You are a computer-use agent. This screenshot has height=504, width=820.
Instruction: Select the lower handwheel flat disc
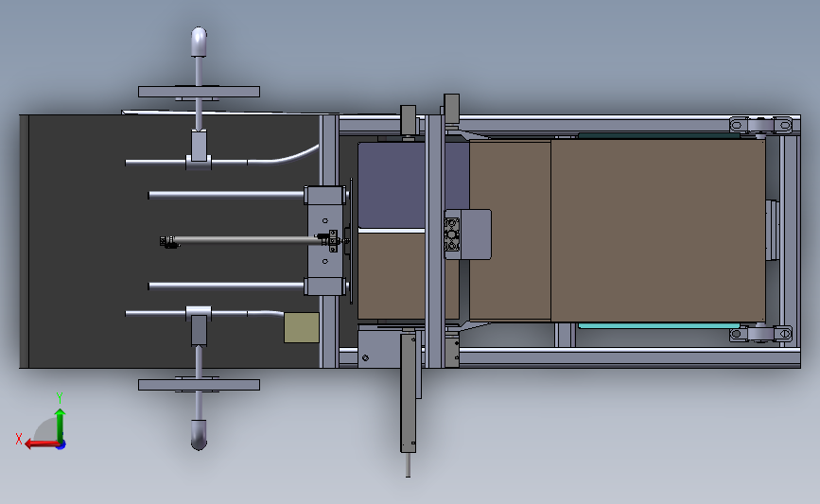199,385
